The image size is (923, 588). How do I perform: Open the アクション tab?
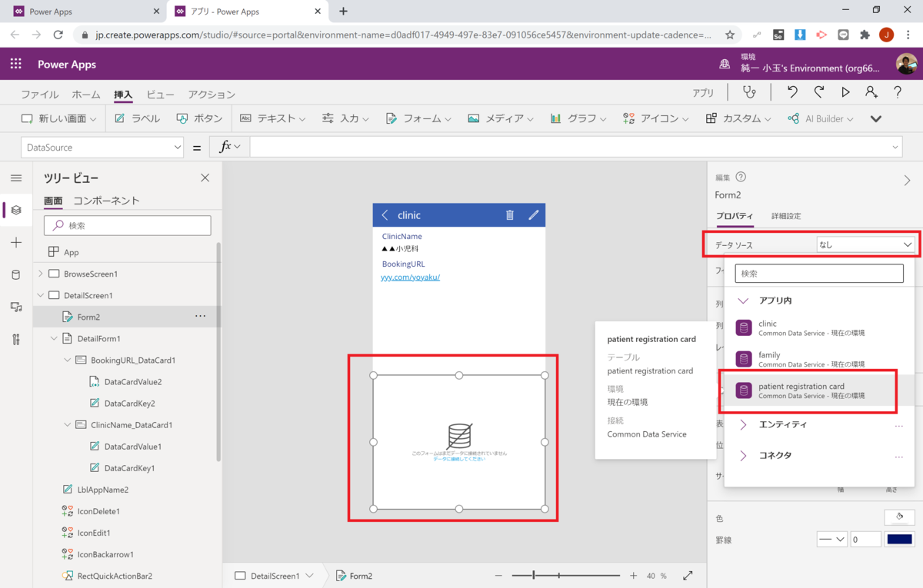pos(212,95)
